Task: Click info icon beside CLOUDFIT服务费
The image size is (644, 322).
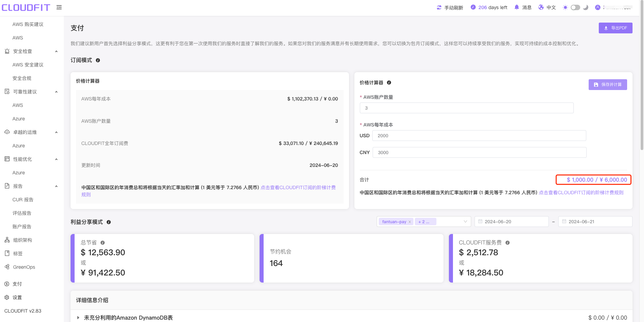Action: point(508,243)
